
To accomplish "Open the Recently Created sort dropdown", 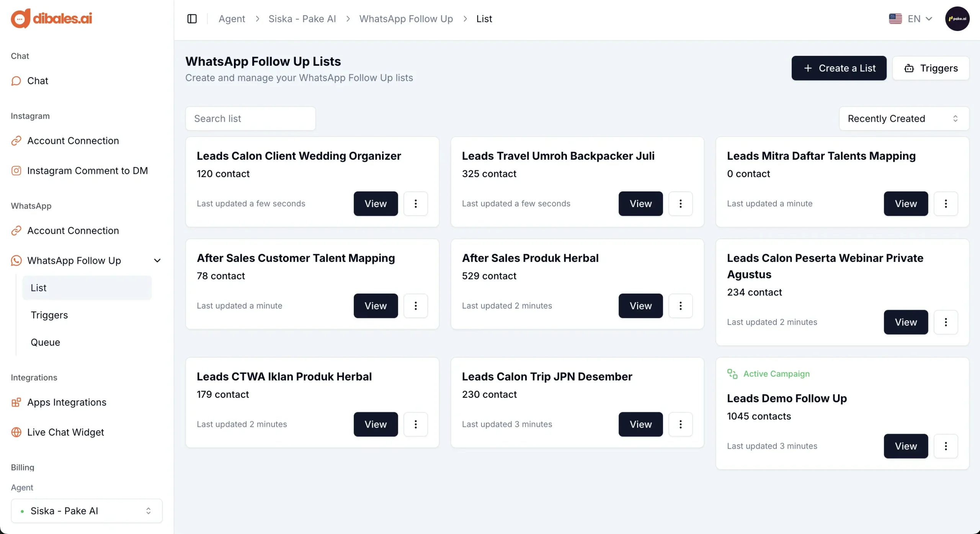I will point(903,119).
